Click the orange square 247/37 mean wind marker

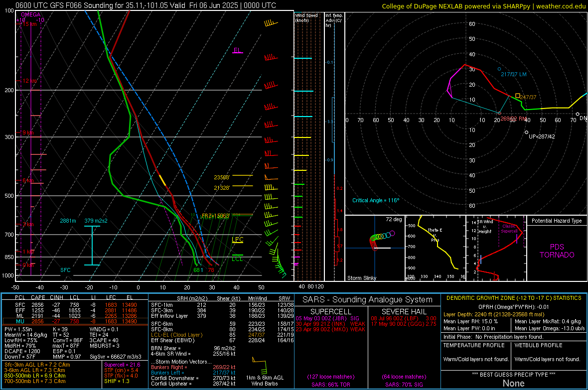point(518,96)
